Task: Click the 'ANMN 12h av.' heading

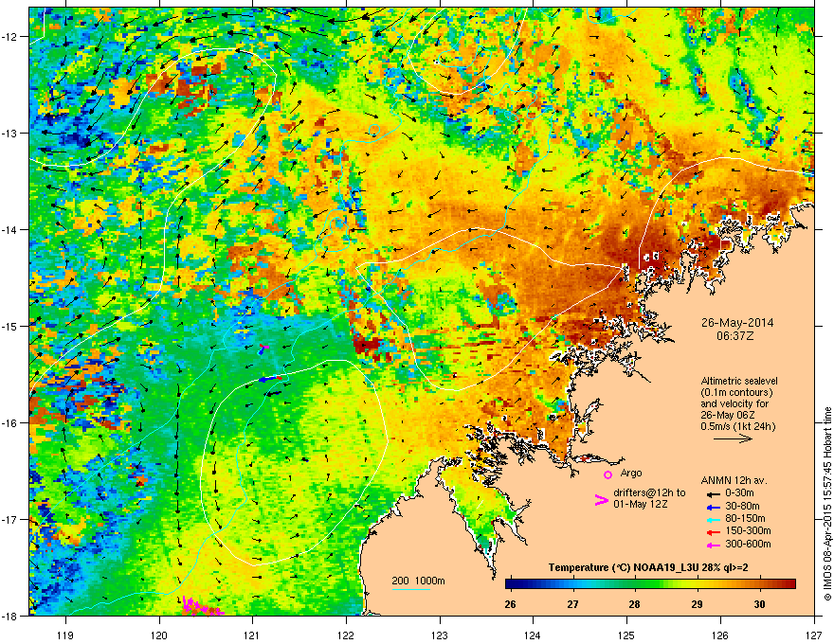Action: coord(734,480)
